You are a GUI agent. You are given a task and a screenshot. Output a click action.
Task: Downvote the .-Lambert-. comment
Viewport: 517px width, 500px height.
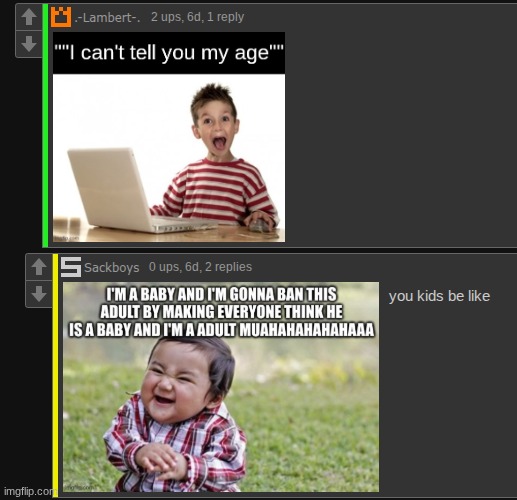29,44
